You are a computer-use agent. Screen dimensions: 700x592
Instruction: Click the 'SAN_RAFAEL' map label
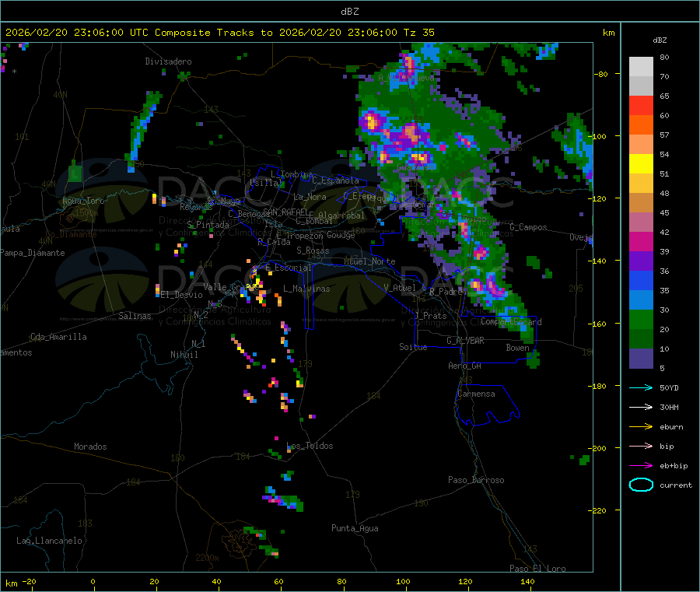point(285,212)
